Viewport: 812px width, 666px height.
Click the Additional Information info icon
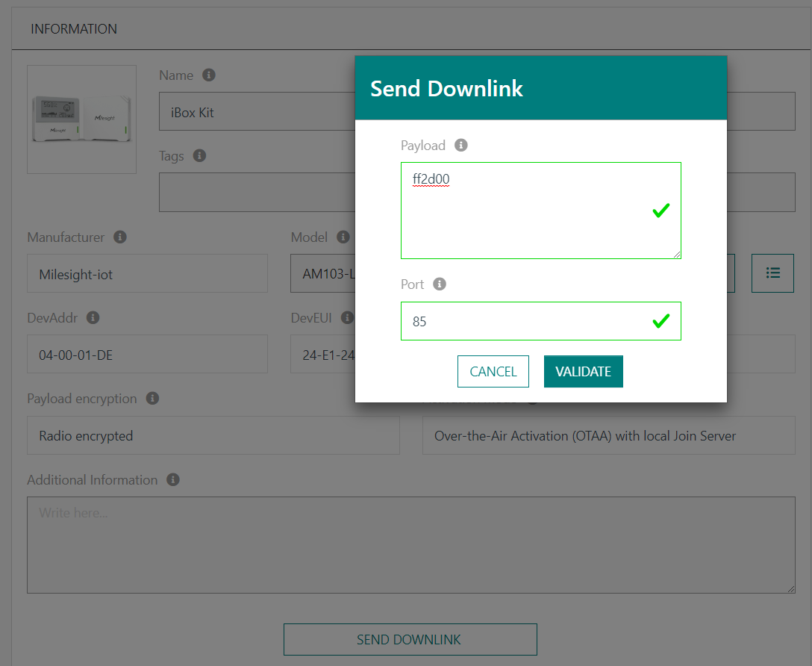[x=173, y=479]
